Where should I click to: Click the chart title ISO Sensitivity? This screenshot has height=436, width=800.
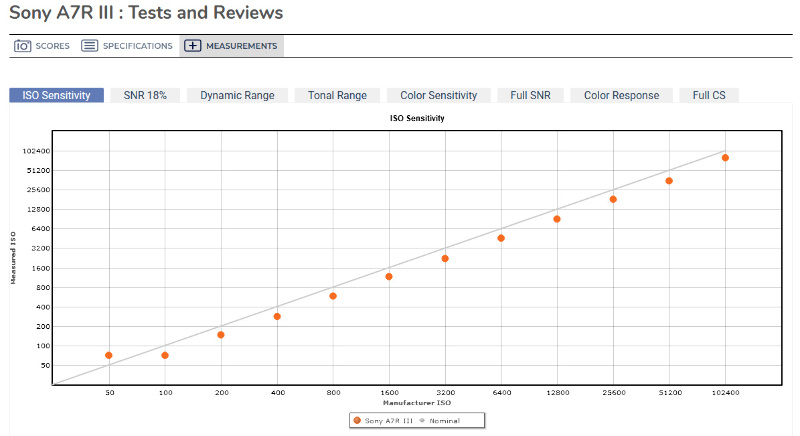[x=417, y=118]
